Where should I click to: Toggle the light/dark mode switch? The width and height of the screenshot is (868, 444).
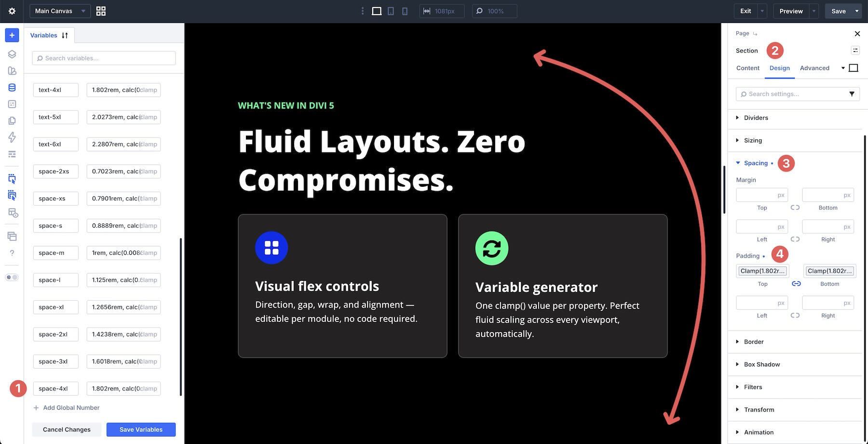coord(12,277)
